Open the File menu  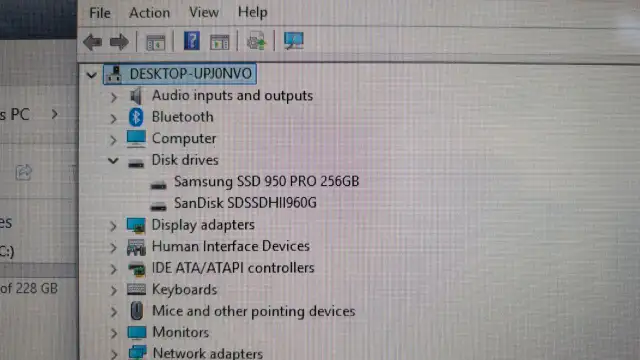(x=100, y=13)
